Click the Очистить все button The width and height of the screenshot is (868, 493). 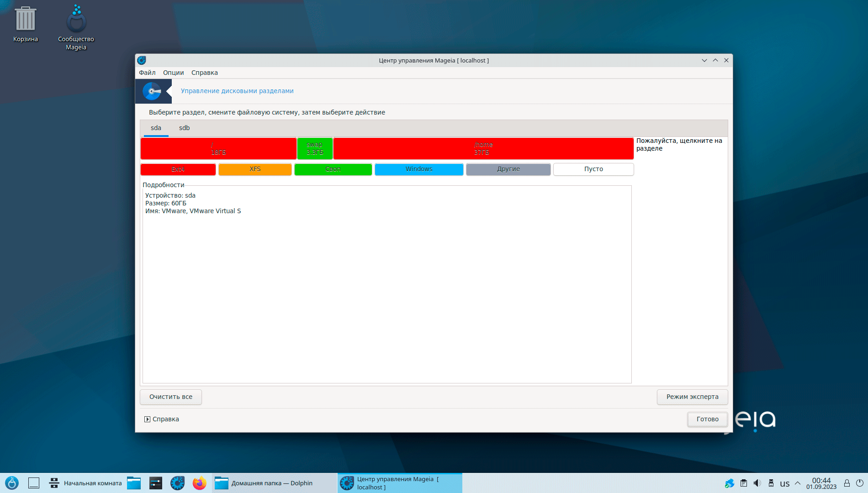(x=171, y=397)
